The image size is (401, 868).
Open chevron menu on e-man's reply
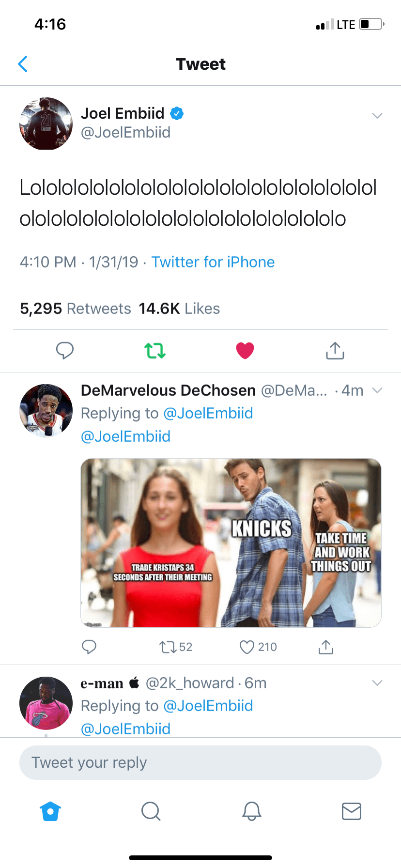coord(377,683)
